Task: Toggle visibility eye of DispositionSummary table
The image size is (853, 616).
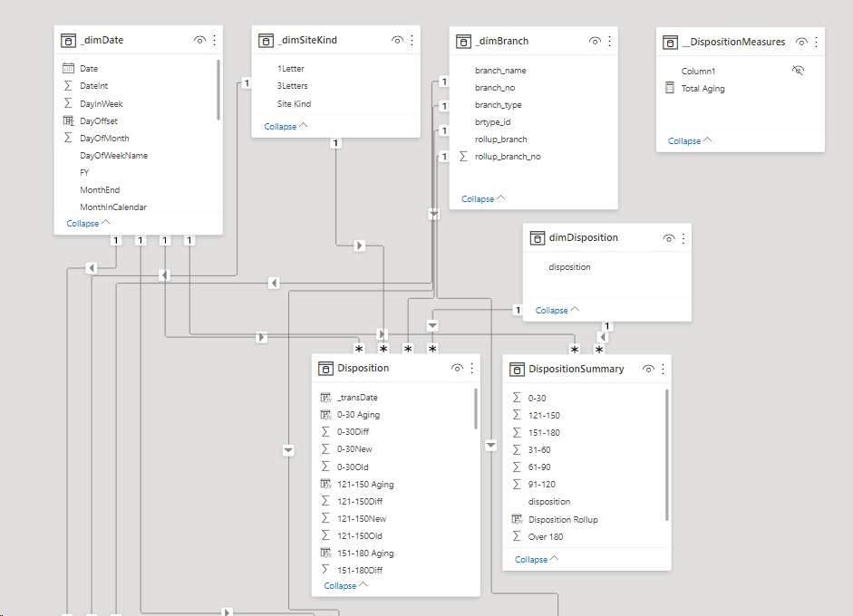Action: pyautogui.click(x=648, y=370)
